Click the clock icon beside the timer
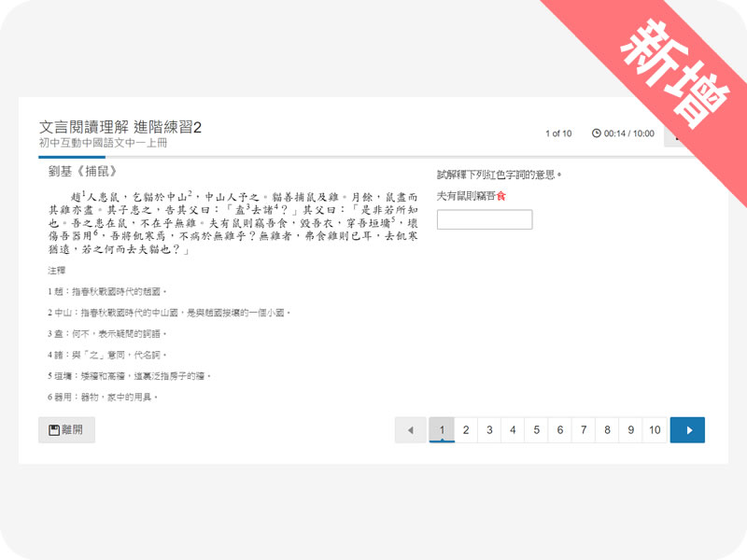The height and width of the screenshot is (560, 747). coord(597,133)
